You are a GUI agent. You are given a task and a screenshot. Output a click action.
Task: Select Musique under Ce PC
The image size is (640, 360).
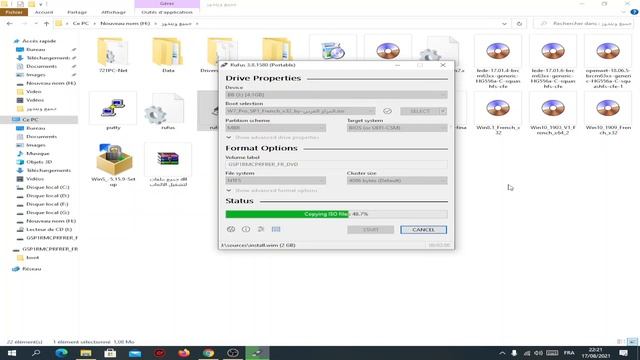tap(38, 153)
